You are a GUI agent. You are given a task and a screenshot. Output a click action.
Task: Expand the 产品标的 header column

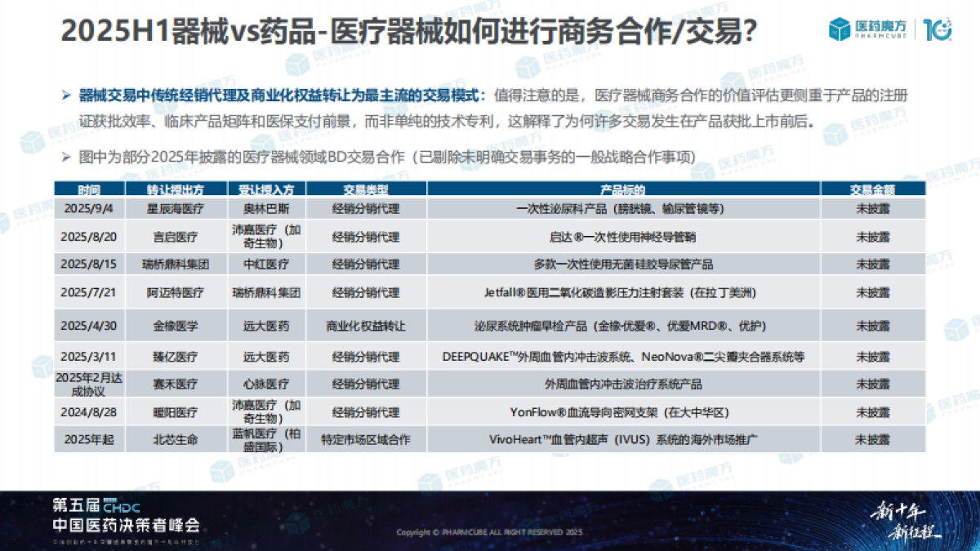pos(621,189)
